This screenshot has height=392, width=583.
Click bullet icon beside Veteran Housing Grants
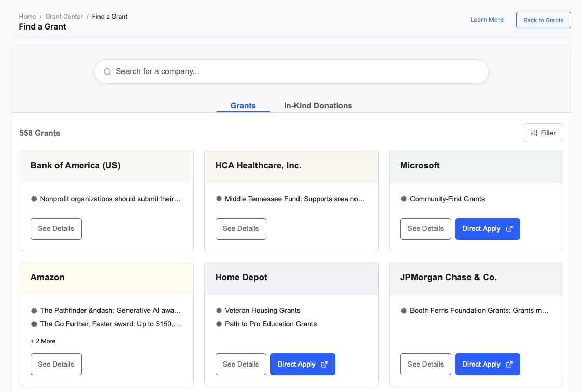219,310
